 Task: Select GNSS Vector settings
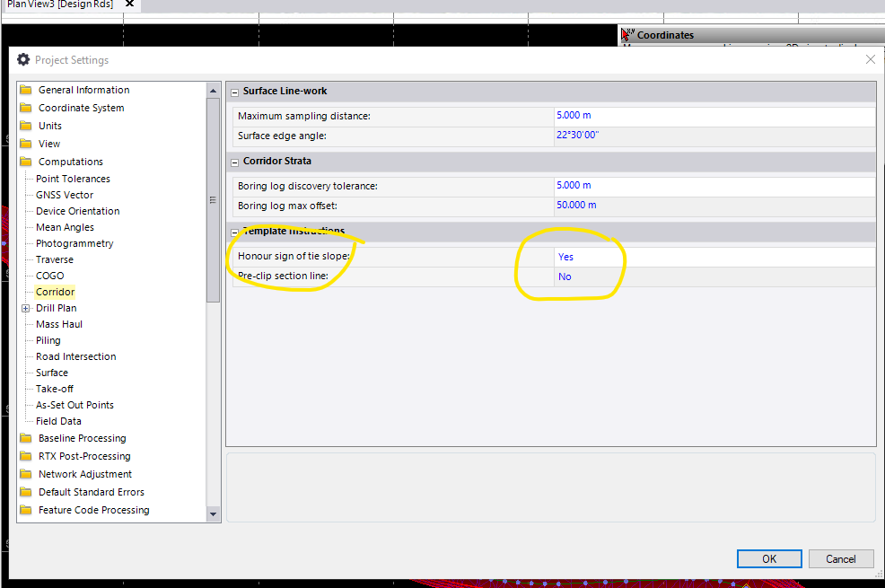tap(65, 195)
